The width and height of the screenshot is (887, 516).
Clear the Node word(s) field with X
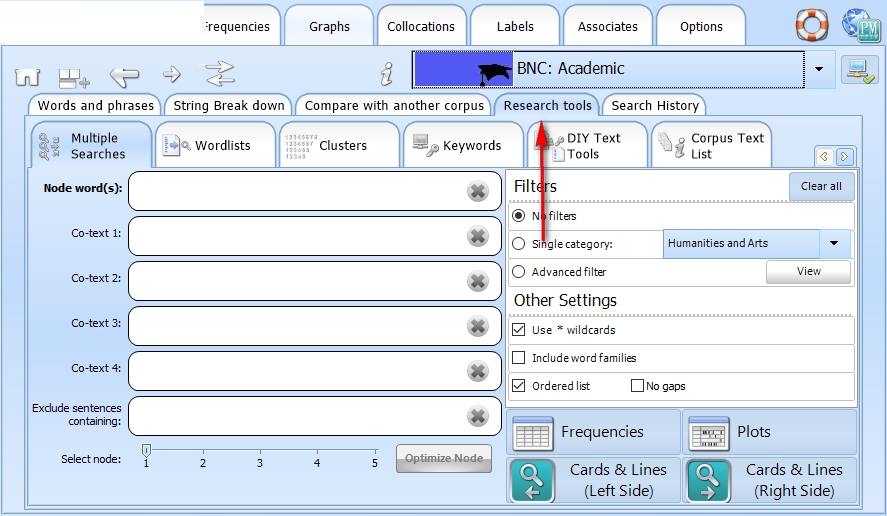[x=478, y=191]
